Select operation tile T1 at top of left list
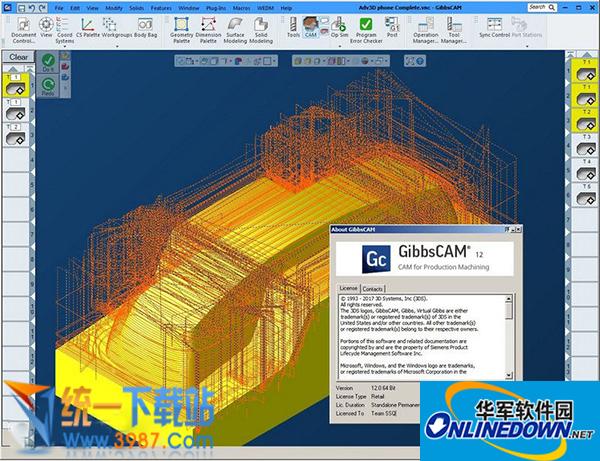The height and width of the screenshot is (461, 600). [15, 85]
